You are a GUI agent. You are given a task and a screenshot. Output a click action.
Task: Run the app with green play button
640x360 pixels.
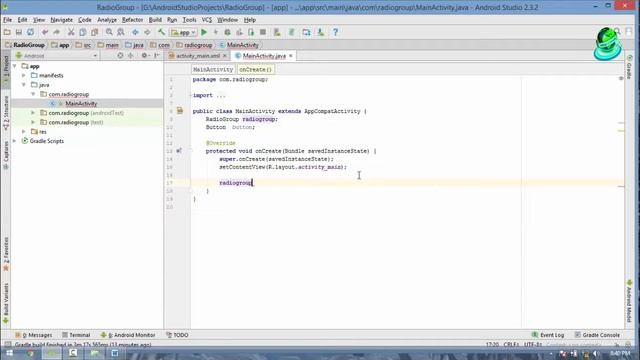[204, 32]
